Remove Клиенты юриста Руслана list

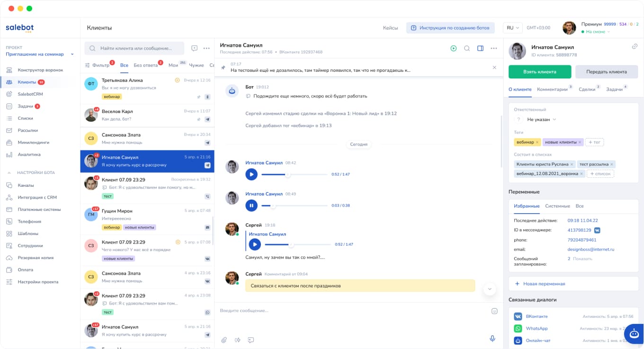tap(572, 164)
